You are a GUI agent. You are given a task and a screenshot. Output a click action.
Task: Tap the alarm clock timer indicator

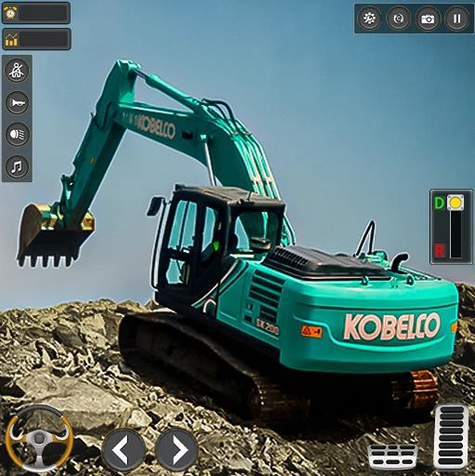36,13
